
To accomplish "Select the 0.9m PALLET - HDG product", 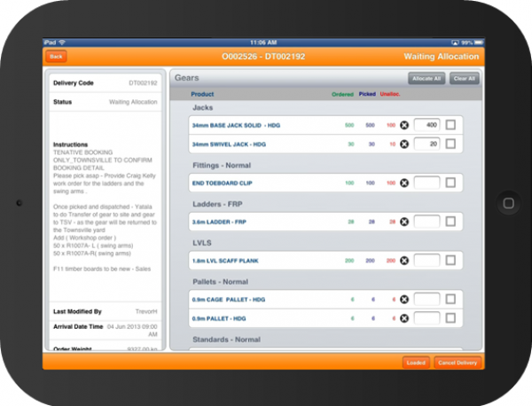I will click(x=219, y=319).
